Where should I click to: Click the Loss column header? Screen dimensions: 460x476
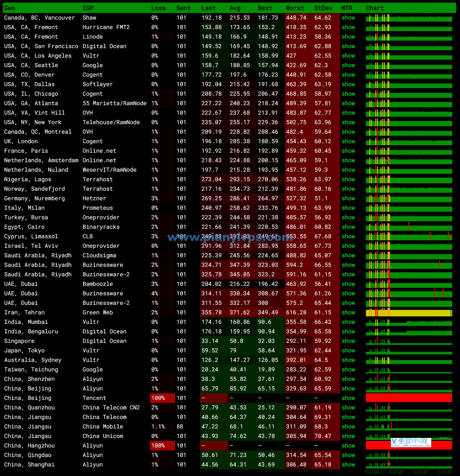coord(158,8)
